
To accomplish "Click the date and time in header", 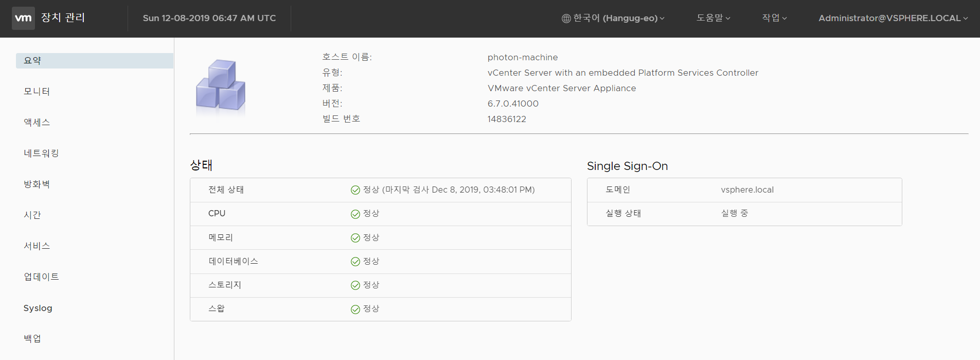I will click(209, 18).
